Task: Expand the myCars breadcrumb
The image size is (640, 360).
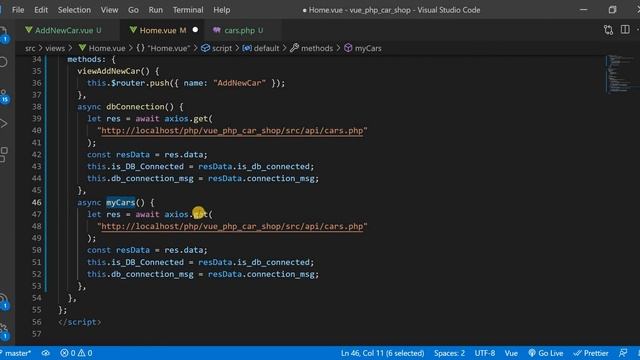Action: tap(363, 48)
